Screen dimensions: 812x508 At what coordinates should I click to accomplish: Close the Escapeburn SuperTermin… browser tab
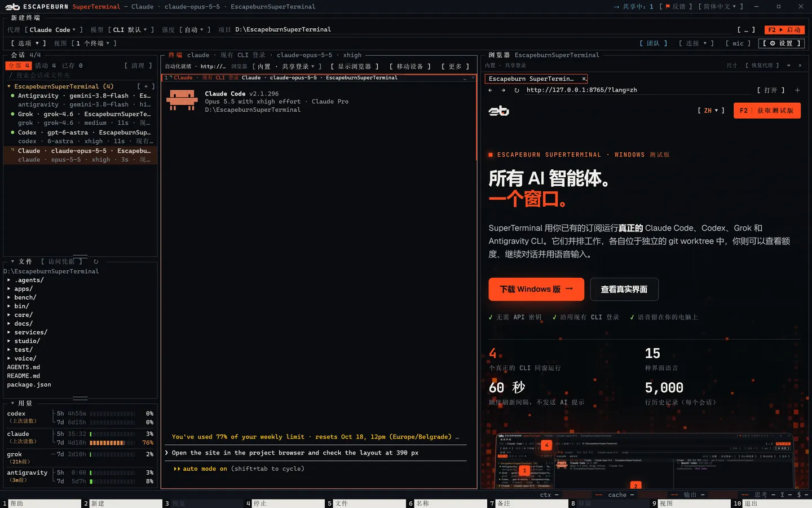(x=584, y=79)
